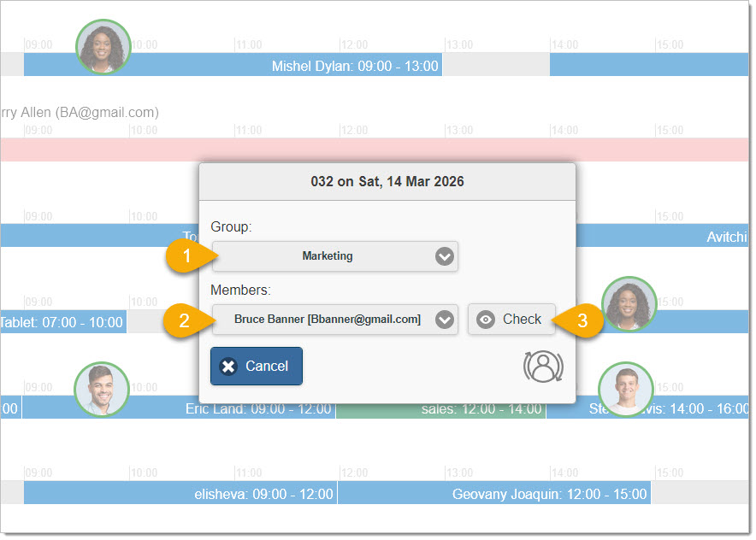The width and height of the screenshot is (756, 540).
Task: Click the pink bar in Allen's row
Action: pos(103,150)
